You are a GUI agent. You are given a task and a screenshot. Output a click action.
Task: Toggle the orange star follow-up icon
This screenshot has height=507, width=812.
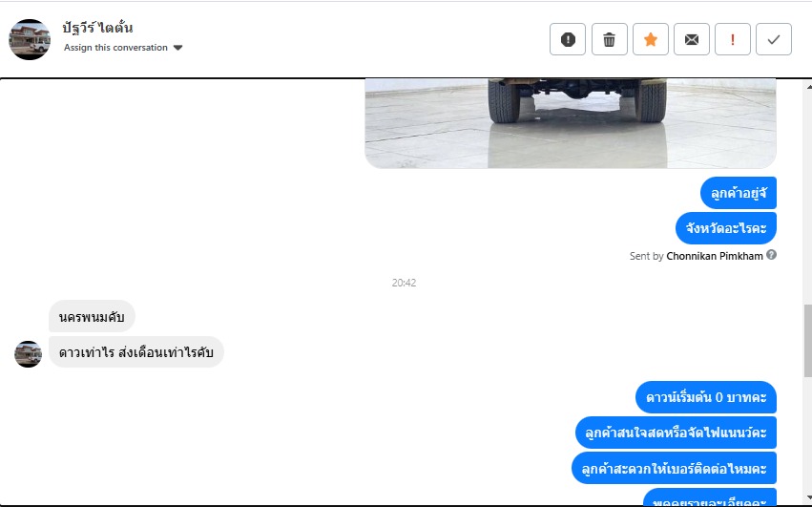pyautogui.click(x=651, y=39)
